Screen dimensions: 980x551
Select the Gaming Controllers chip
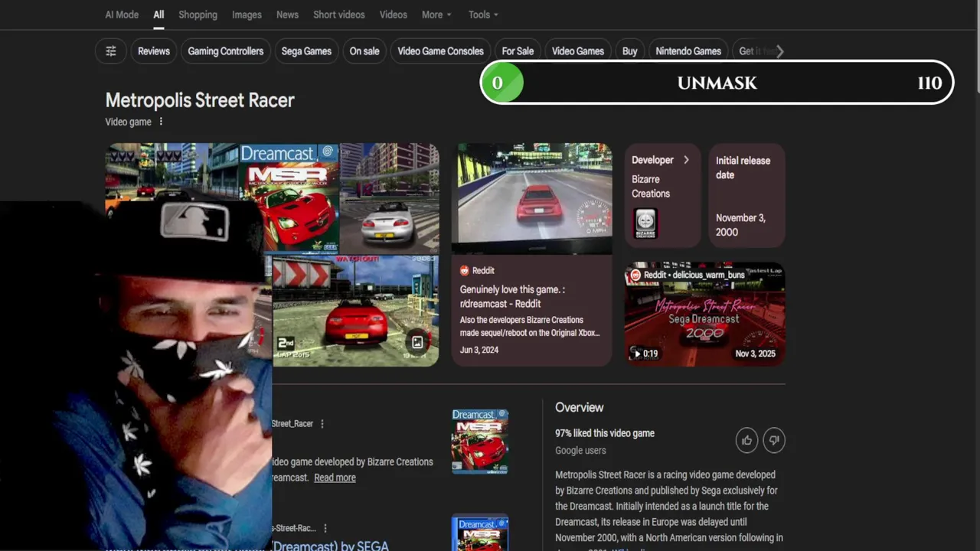tap(226, 51)
